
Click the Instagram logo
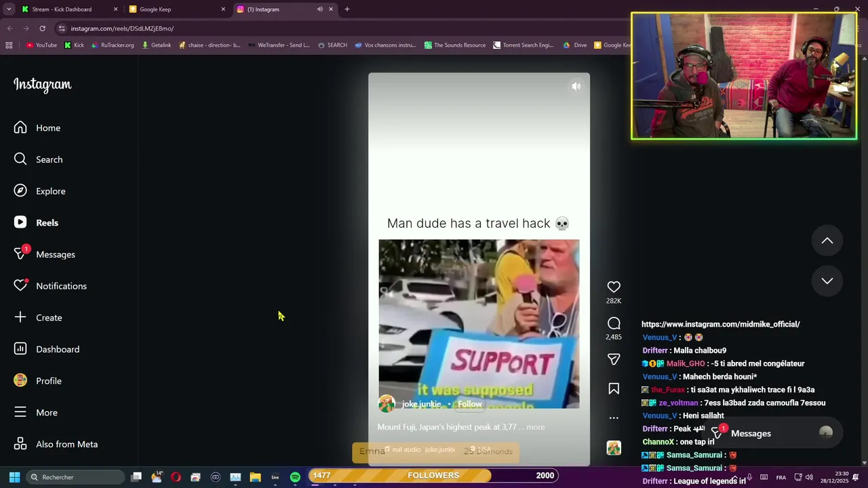pyautogui.click(x=42, y=85)
